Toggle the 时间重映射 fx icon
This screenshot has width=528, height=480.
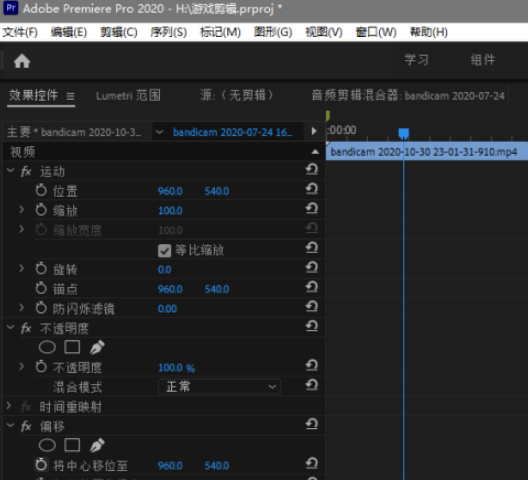tap(26, 407)
